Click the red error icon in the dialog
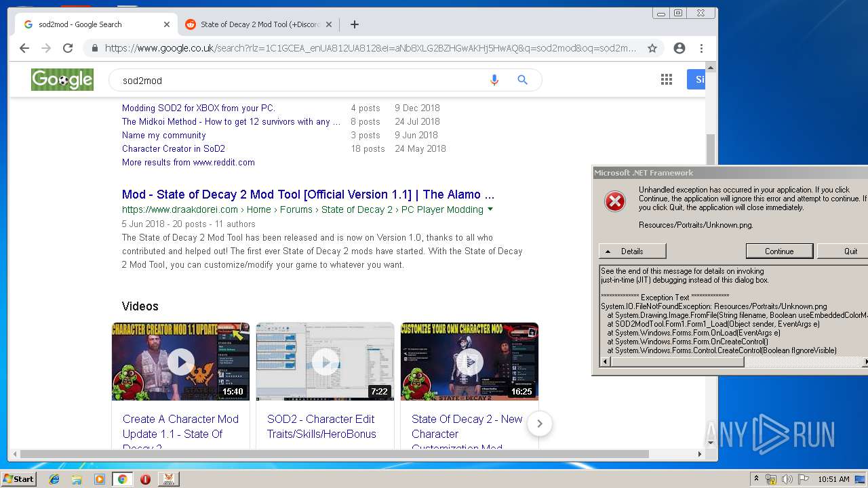This screenshot has height=488, width=868. tap(615, 201)
